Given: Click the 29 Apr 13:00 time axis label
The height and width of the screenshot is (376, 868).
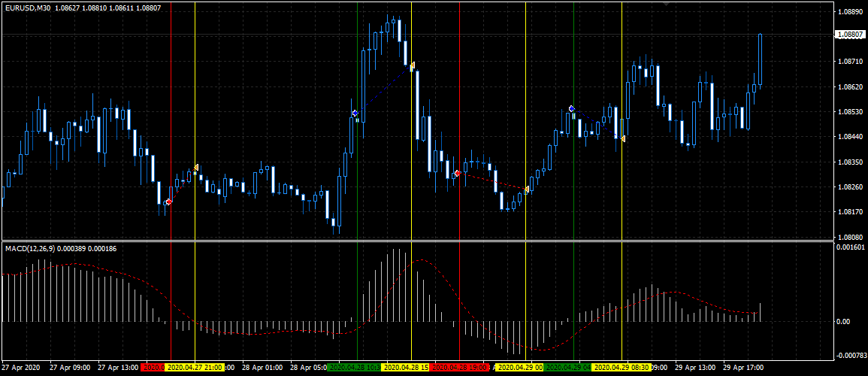Looking at the screenshot, I should pyautogui.click(x=696, y=367).
